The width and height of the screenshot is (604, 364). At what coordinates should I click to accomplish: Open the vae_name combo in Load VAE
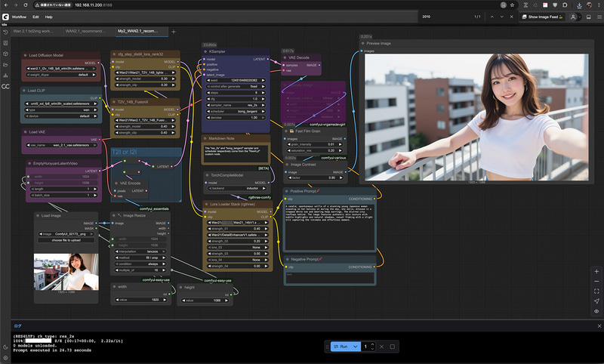pos(61,145)
